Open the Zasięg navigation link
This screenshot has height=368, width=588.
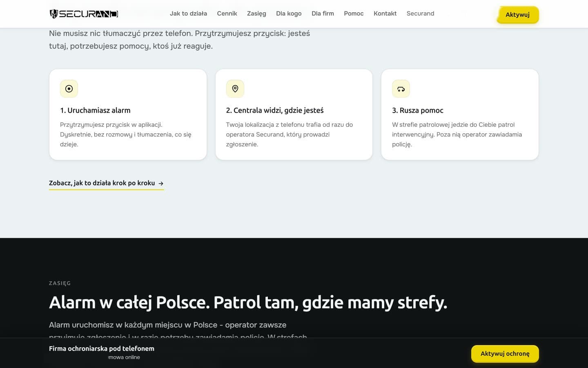pyautogui.click(x=256, y=13)
